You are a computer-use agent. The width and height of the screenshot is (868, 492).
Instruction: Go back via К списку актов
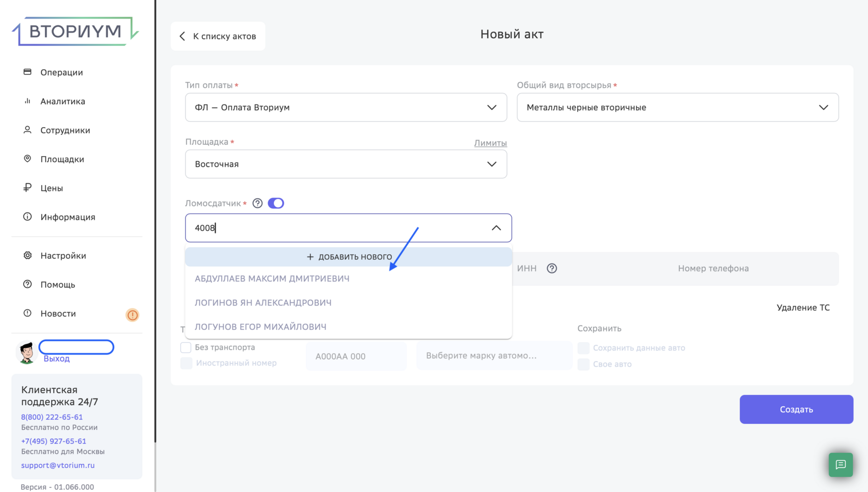[218, 36]
